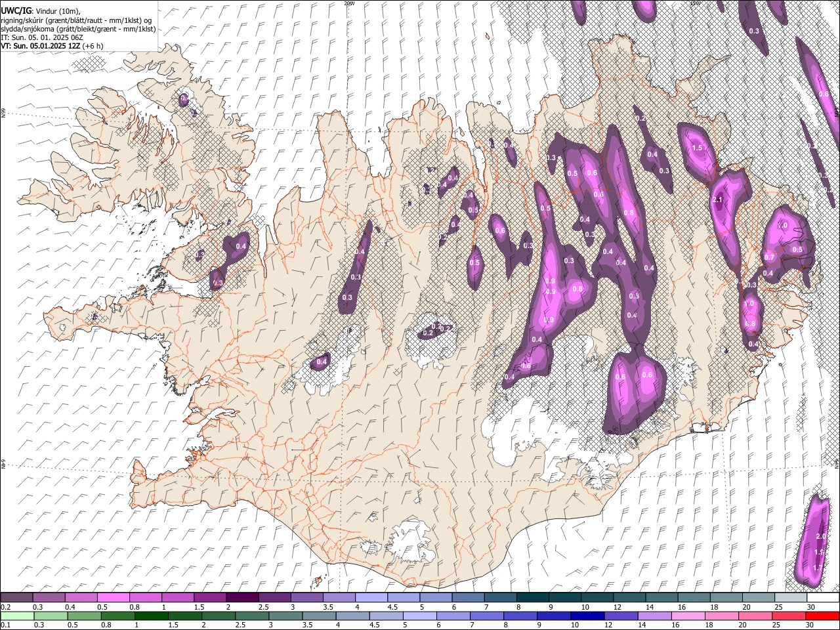Click the pale mint 0.1 rain legend swatch
Image resolution: width=840 pixels, height=630 pixels.
tap(17, 616)
